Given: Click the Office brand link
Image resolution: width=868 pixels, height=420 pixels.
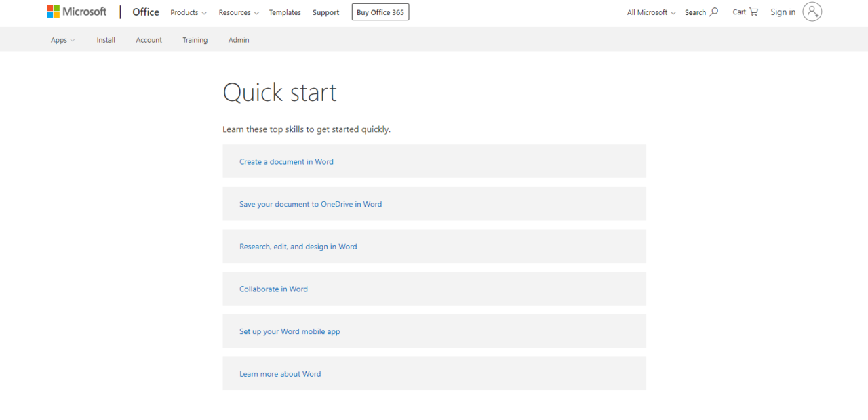Looking at the screenshot, I should [x=146, y=12].
